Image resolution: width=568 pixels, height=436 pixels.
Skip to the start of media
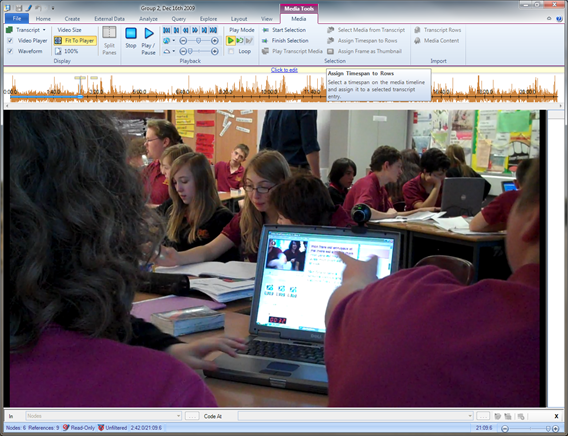(167, 30)
